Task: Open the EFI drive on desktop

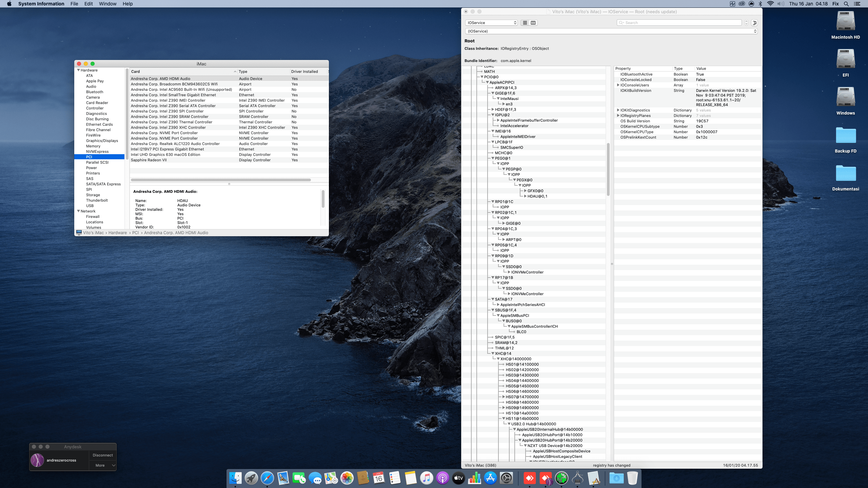Action: point(845,60)
